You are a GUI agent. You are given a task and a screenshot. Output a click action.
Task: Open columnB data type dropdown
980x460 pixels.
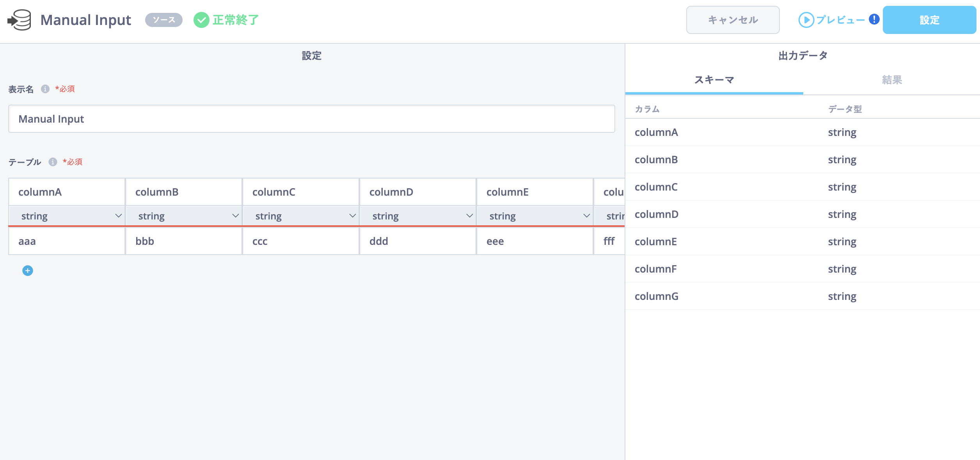184,216
